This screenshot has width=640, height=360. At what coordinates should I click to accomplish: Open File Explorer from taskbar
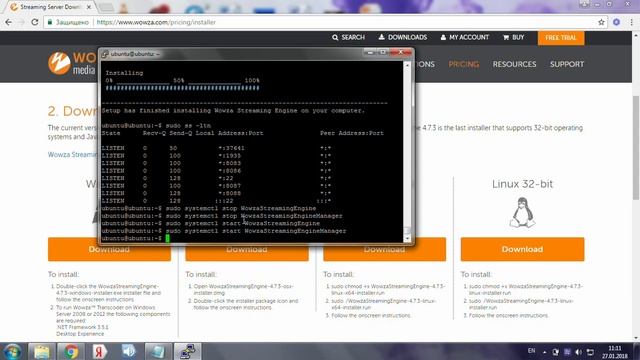click(x=42, y=351)
